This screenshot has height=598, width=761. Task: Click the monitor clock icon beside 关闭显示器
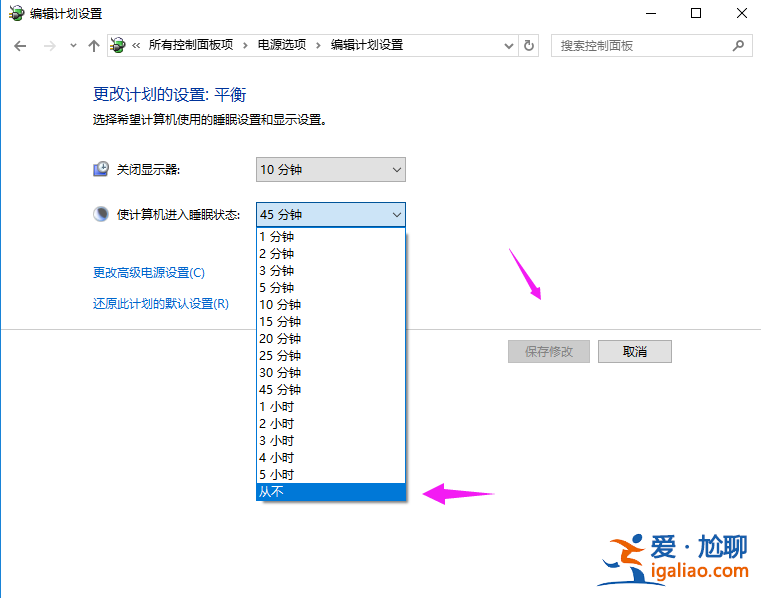(x=101, y=169)
